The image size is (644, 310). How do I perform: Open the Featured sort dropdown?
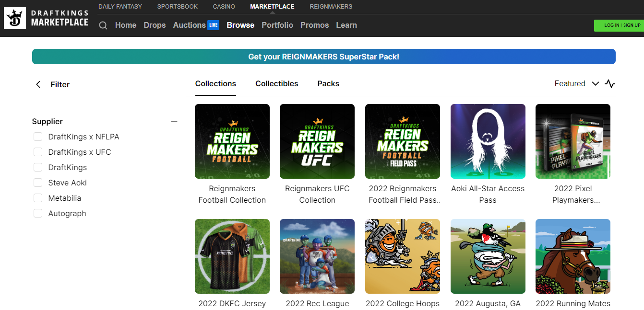click(x=576, y=84)
